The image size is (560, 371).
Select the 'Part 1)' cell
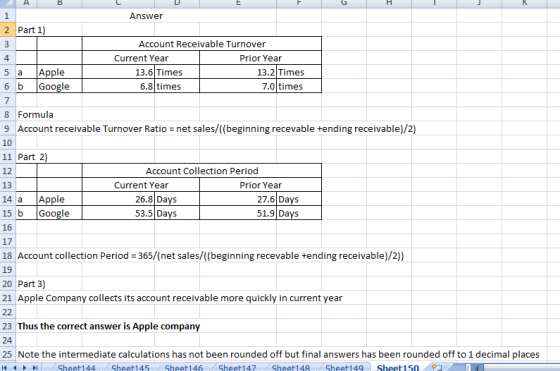click(31, 30)
